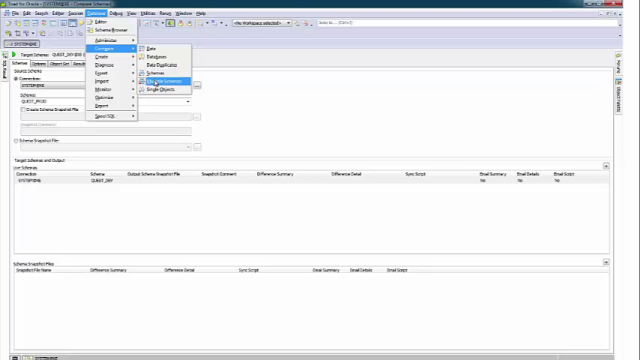The width and height of the screenshot is (640, 360).
Task: Select Single Objects in Compare submenu
Action: [164, 89]
